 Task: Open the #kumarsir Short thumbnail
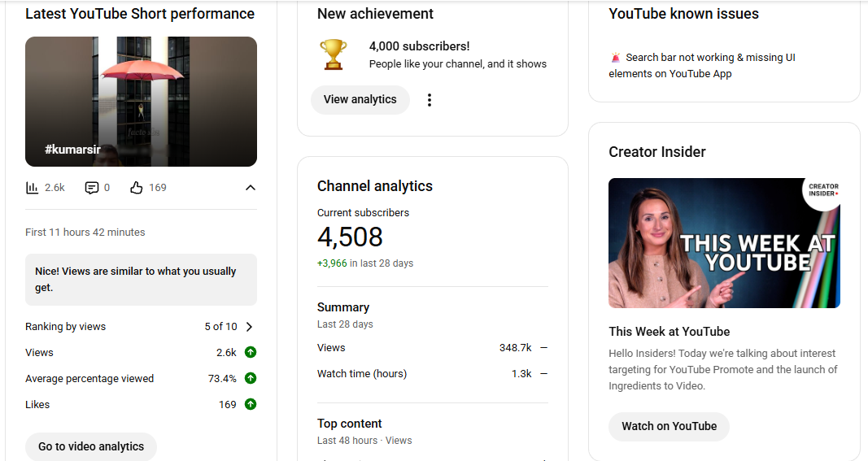[x=141, y=102]
